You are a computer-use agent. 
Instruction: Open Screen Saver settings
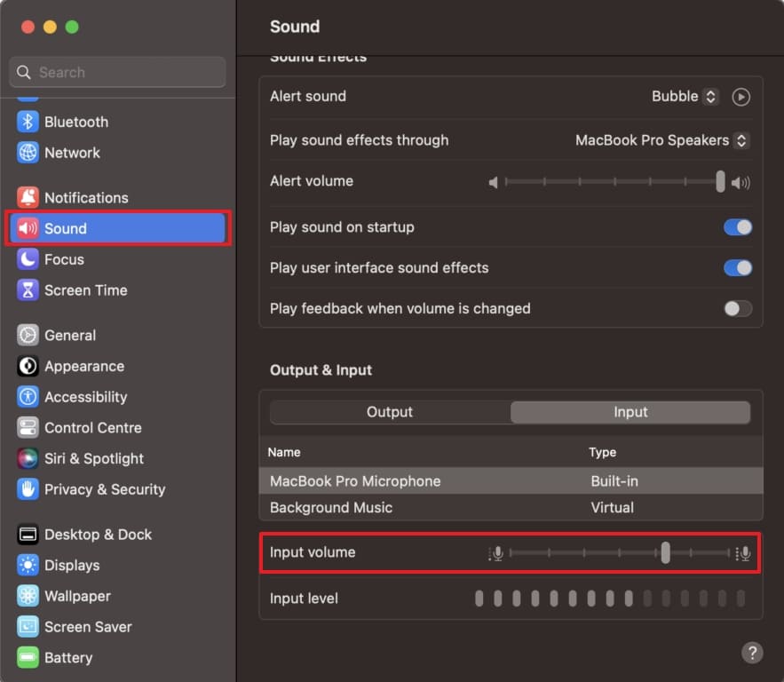point(117,627)
